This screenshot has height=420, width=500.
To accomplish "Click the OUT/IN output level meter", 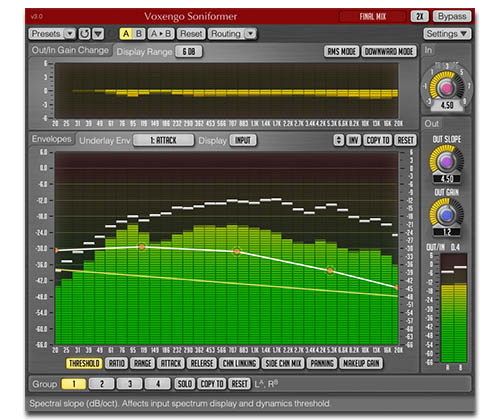I will [454, 308].
